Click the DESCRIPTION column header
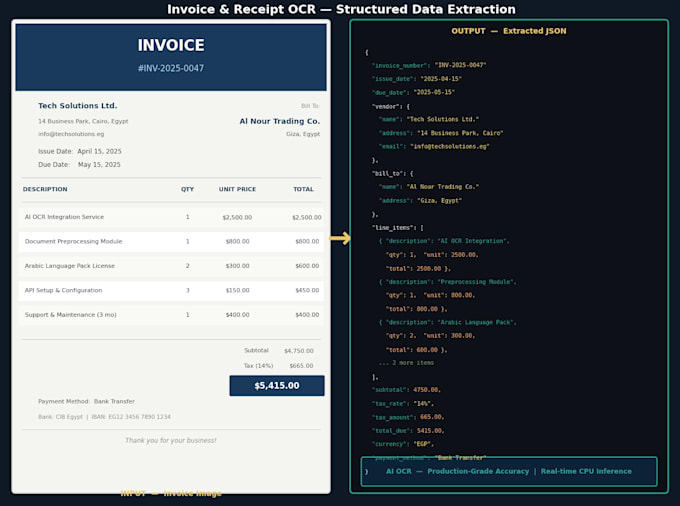The width and height of the screenshot is (680, 506). (x=45, y=189)
